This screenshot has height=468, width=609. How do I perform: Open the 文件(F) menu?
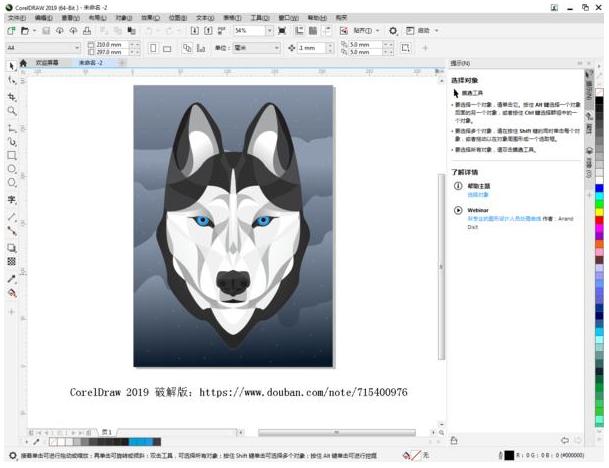click(x=17, y=18)
